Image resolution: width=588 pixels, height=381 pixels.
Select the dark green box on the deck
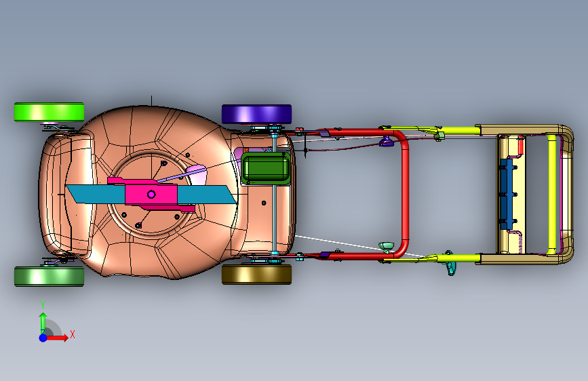pos(266,168)
